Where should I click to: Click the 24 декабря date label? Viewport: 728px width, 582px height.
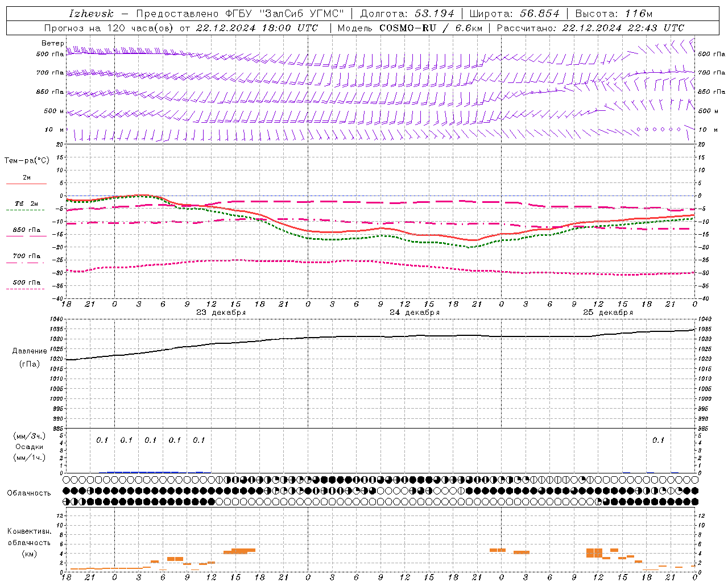pos(415,313)
